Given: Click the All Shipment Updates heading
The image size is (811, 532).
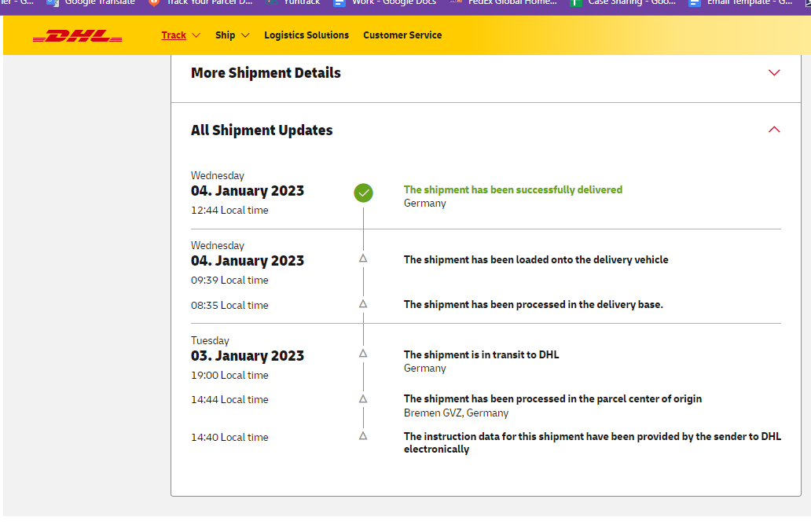Looking at the screenshot, I should point(262,130).
